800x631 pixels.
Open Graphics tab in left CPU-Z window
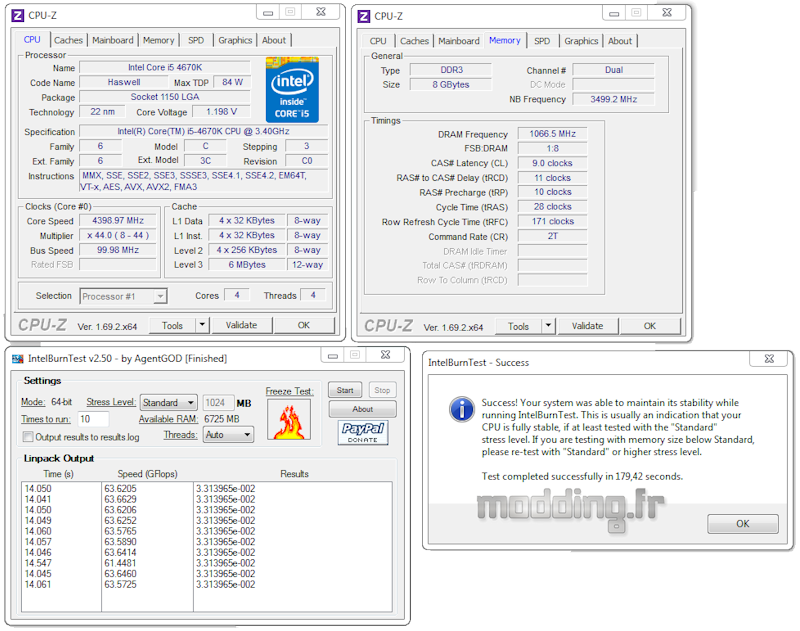point(235,40)
